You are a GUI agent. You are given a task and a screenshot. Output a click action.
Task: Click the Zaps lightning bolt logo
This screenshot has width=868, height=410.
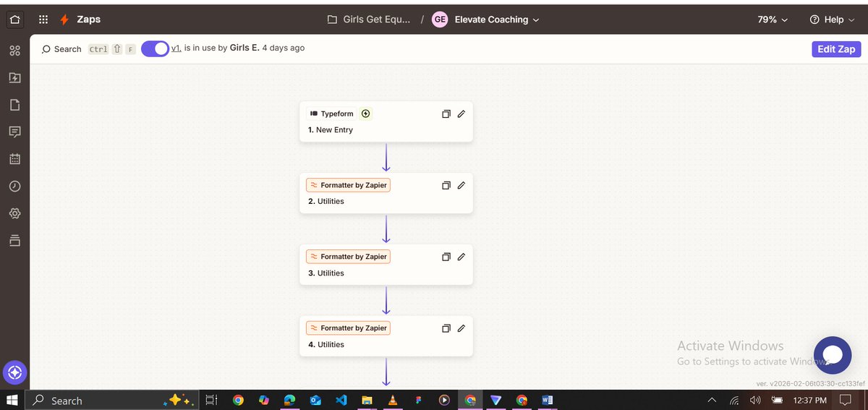65,20
